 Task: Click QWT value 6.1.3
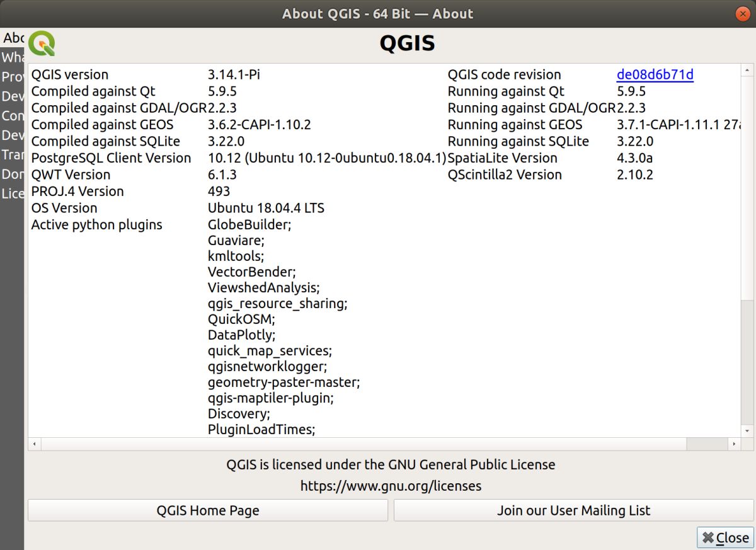coord(222,175)
